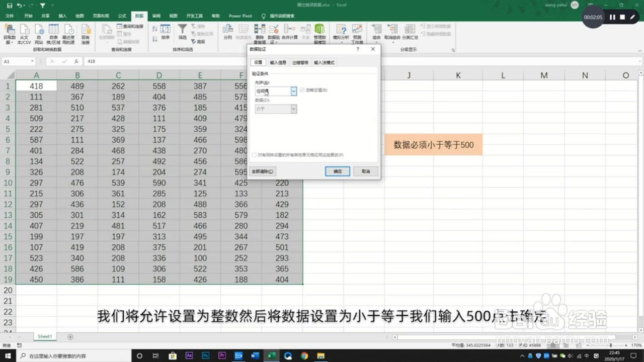Expand the 分级显示 group dialog launcher

pos(453,50)
